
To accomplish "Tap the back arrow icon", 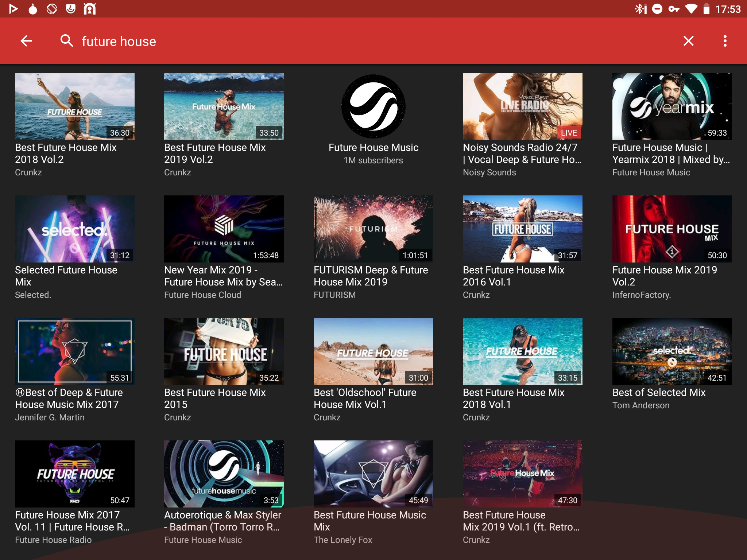I will click(26, 41).
